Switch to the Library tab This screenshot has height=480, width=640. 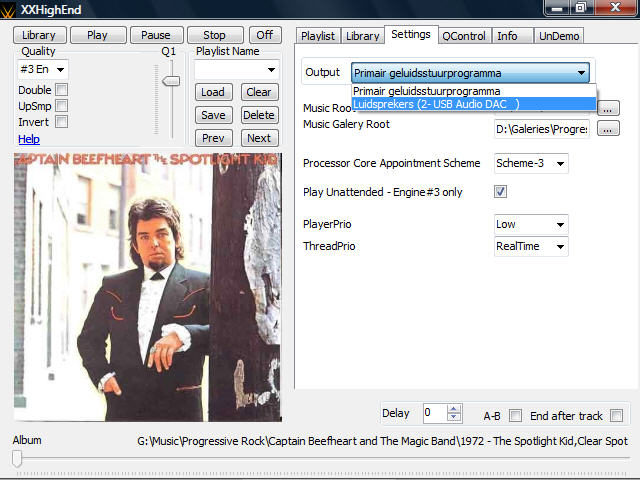coord(362,36)
